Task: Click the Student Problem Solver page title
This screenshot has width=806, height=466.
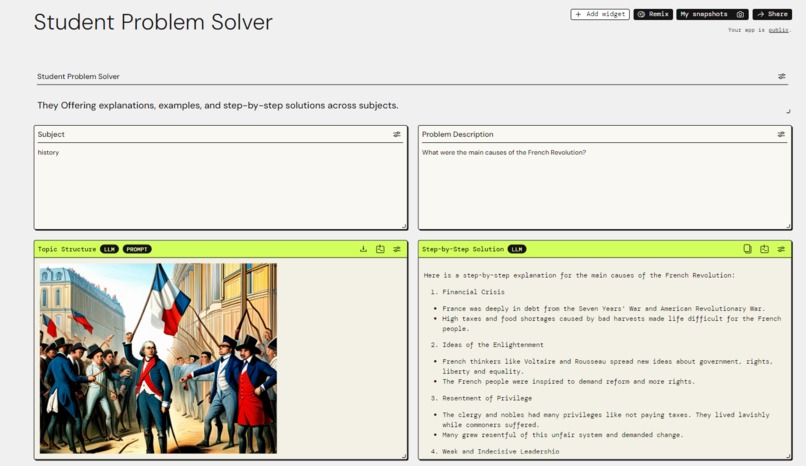Action: [x=153, y=22]
